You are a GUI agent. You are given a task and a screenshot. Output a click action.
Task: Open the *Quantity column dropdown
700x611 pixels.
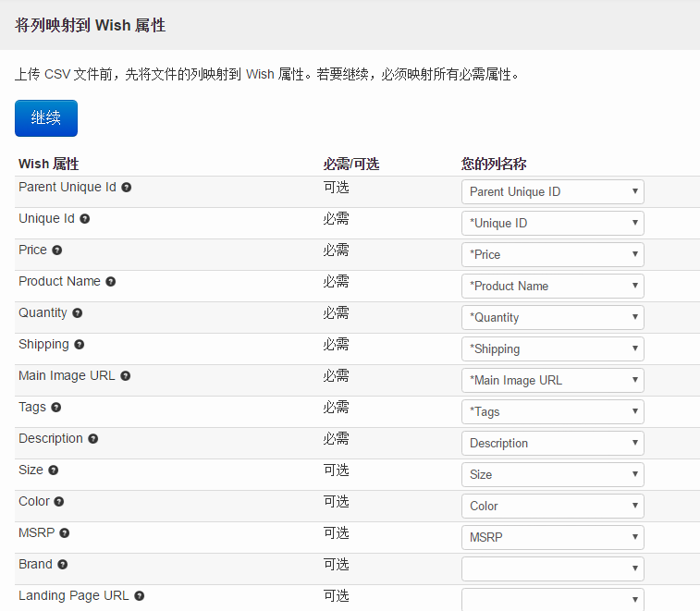pyautogui.click(x=552, y=318)
